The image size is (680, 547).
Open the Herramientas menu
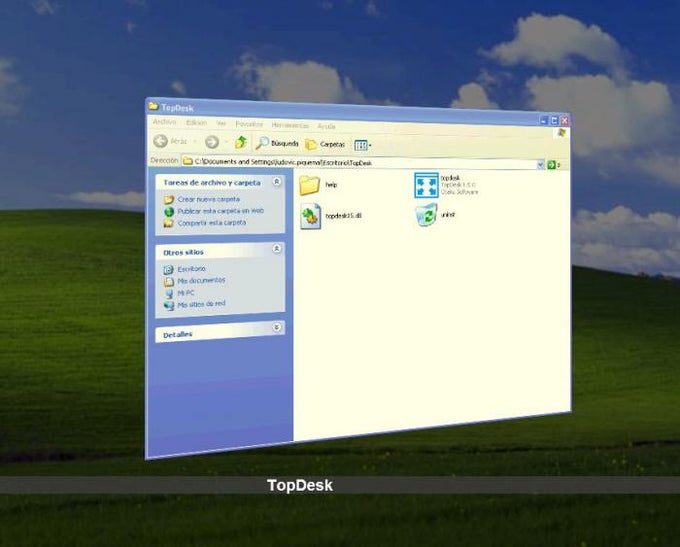tap(290, 125)
